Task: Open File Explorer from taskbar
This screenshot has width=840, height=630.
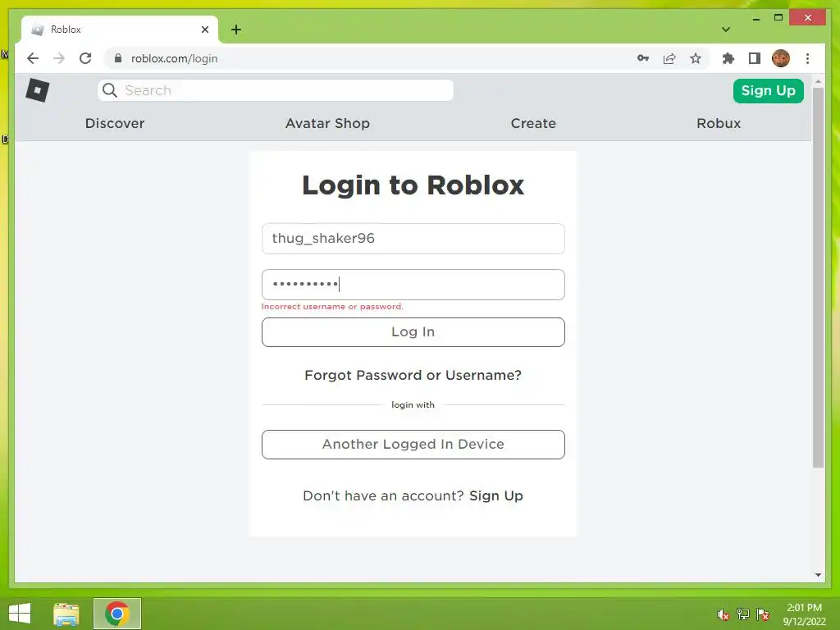Action: (66, 614)
